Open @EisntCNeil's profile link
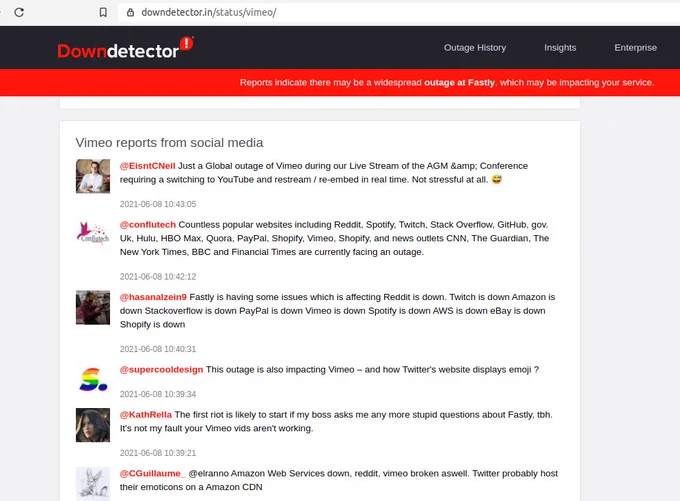680x501 pixels. (147, 166)
